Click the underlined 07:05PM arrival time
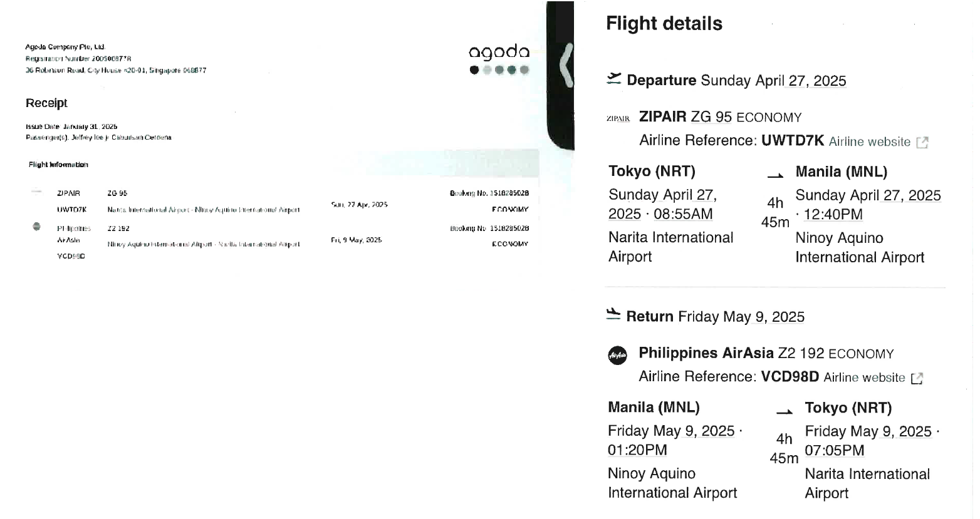 pos(833,450)
